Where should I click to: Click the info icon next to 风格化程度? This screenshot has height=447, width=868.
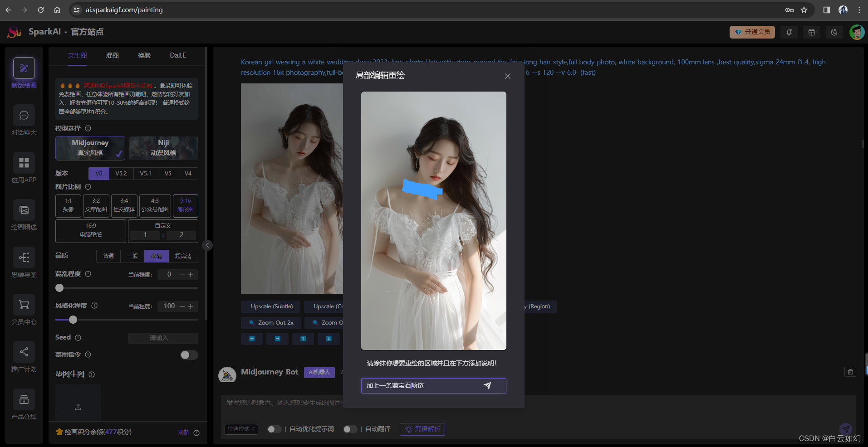pos(94,306)
